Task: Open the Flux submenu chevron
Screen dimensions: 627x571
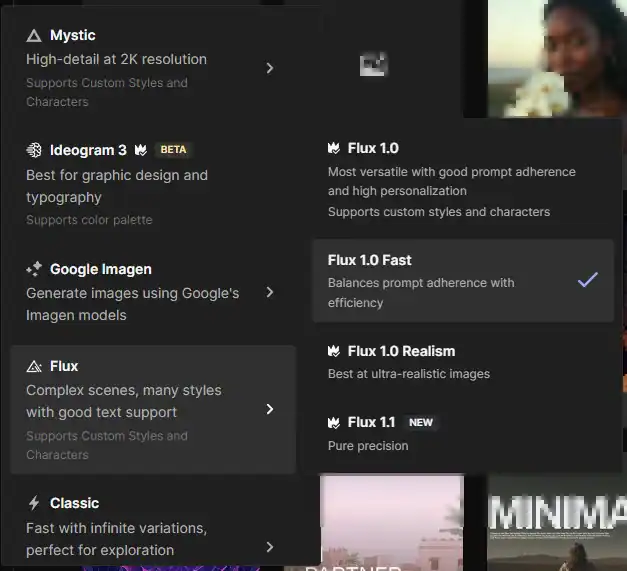Action: 270,409
